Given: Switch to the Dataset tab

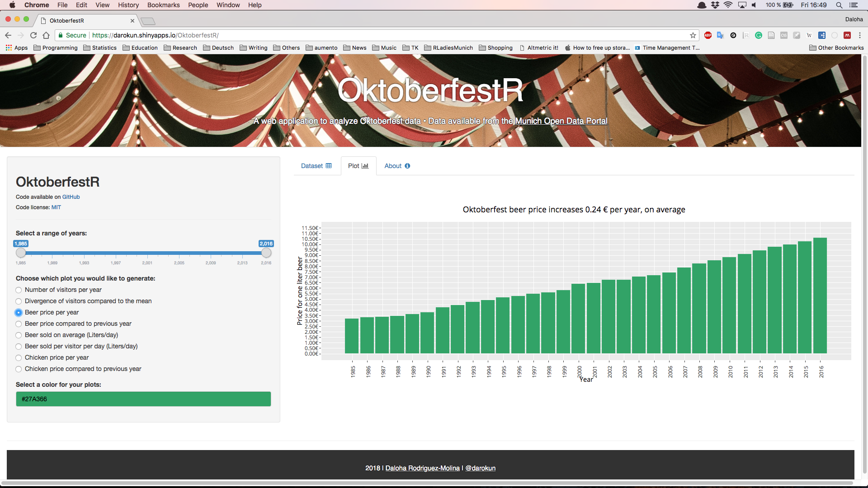Looking at the screenshot, I should pos(316,166).
